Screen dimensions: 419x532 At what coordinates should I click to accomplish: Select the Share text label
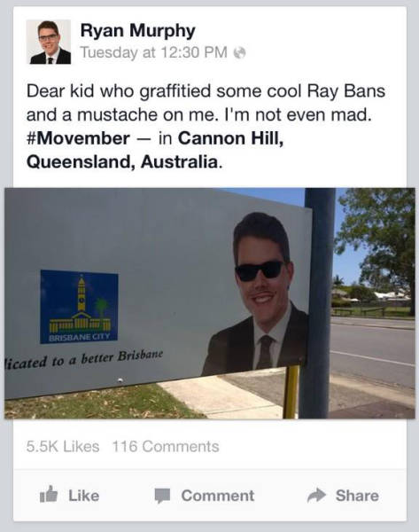(x=357, y=496)
